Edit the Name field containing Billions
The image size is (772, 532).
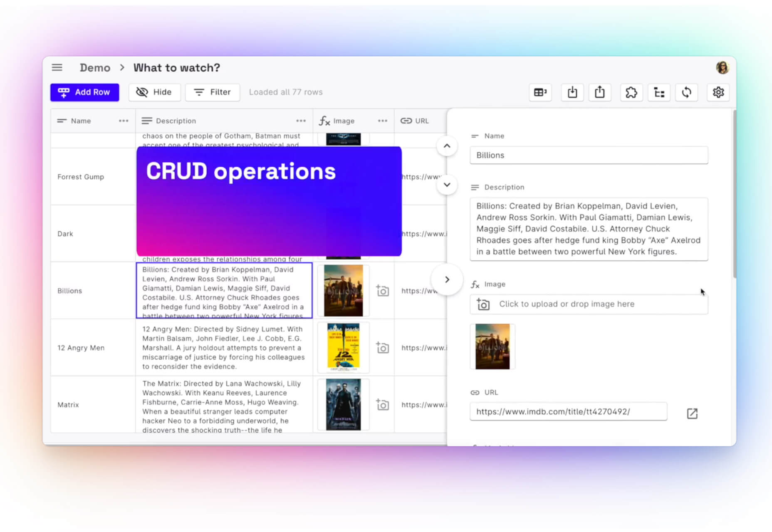click(x=589, y=155)
